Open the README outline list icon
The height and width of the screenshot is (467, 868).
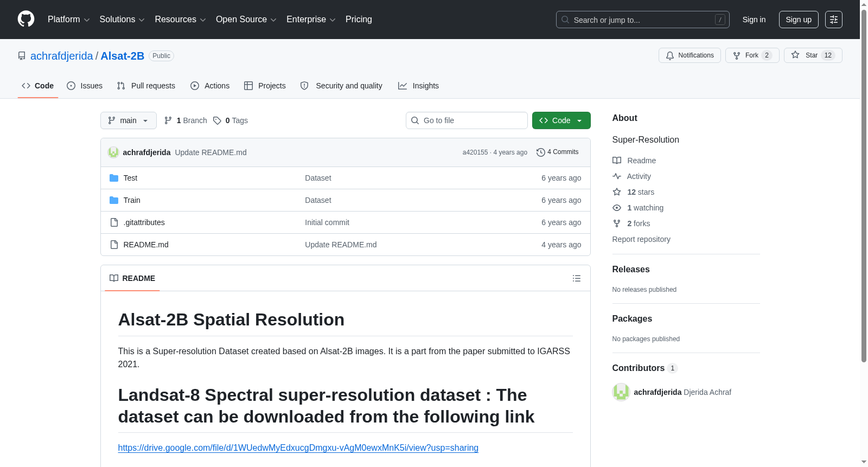point(577,278)
